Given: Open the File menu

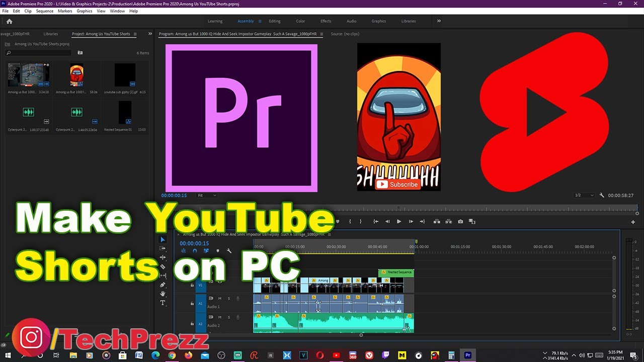Looking at the screenshot, I should click(6, 11).
